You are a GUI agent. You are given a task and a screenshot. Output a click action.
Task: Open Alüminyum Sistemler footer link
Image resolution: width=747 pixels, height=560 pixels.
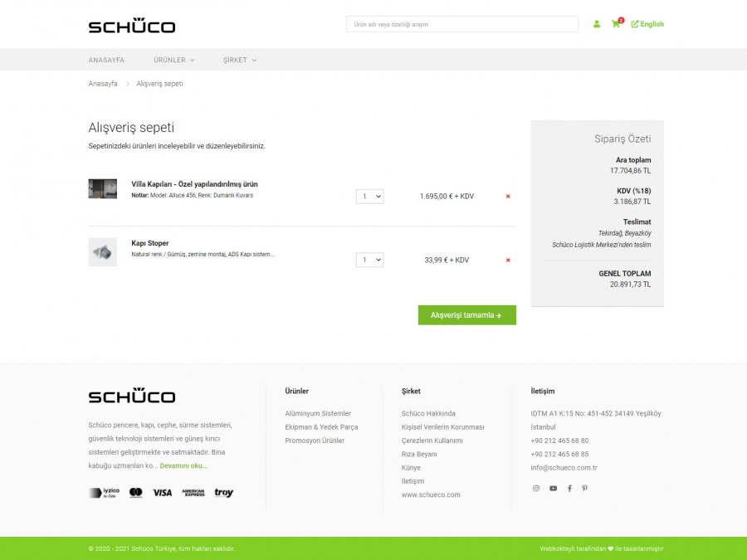[318, 413]
